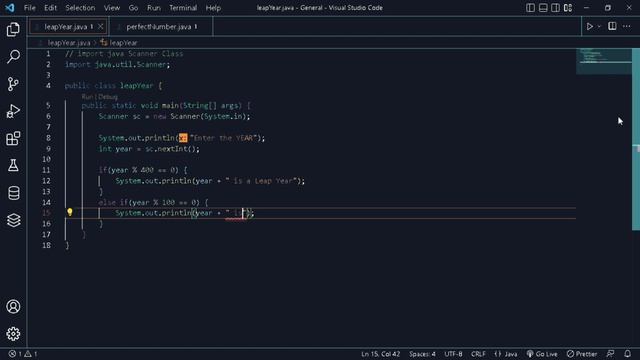
Task: Open the Accounts icon
Action: point(13,307)
